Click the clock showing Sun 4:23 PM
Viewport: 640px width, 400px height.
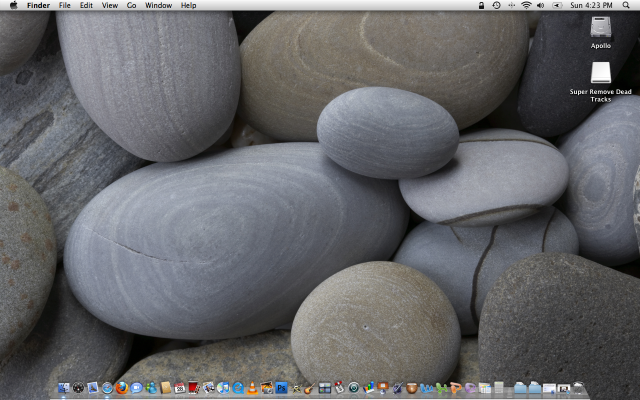coord(592,6)
